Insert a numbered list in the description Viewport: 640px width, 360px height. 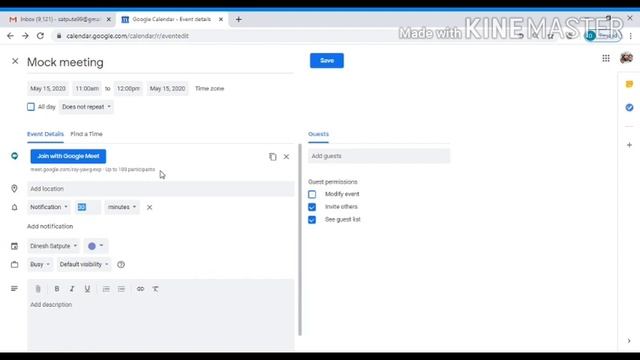pyautogui.click(x=106, y=289)
